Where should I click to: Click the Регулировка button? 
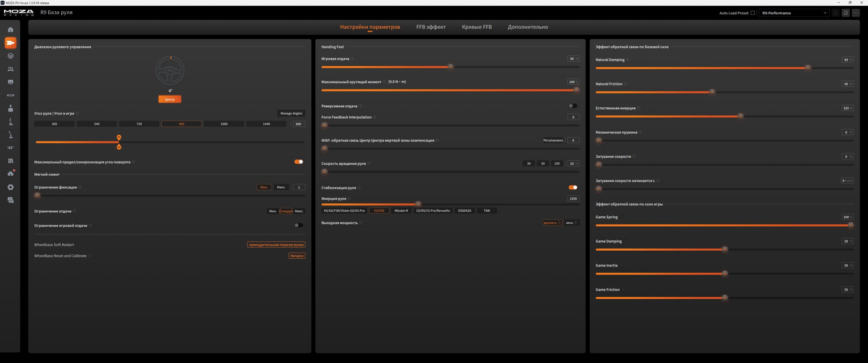pos(553,140)
